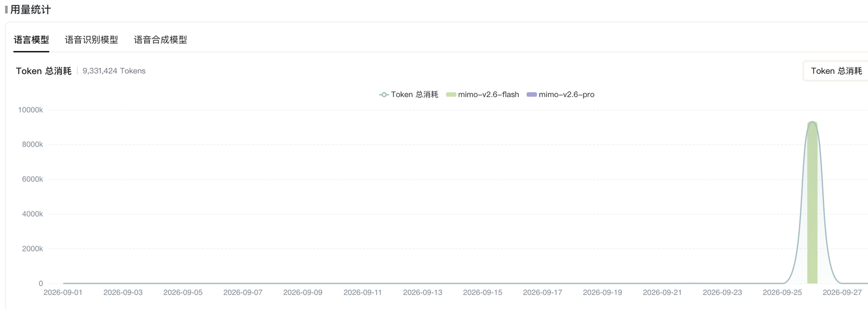The width and height of the screenshot is (868, 309).
Task: Click the 2026-09-23 x-axis date
Action: 722,292
